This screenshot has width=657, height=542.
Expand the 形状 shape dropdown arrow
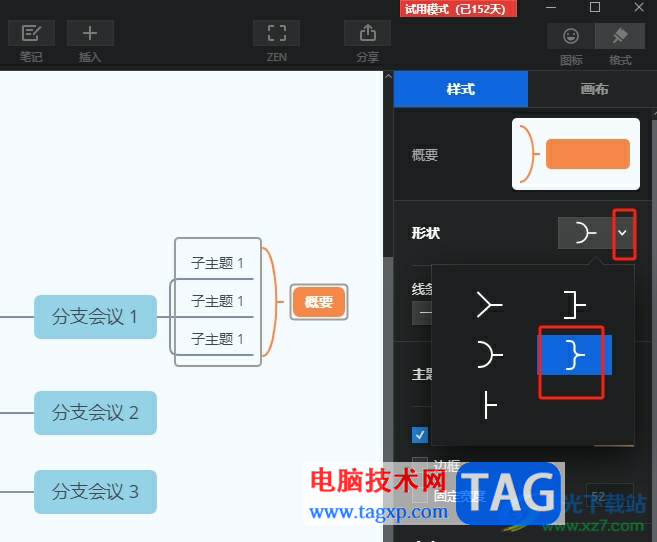coord(623,233)
